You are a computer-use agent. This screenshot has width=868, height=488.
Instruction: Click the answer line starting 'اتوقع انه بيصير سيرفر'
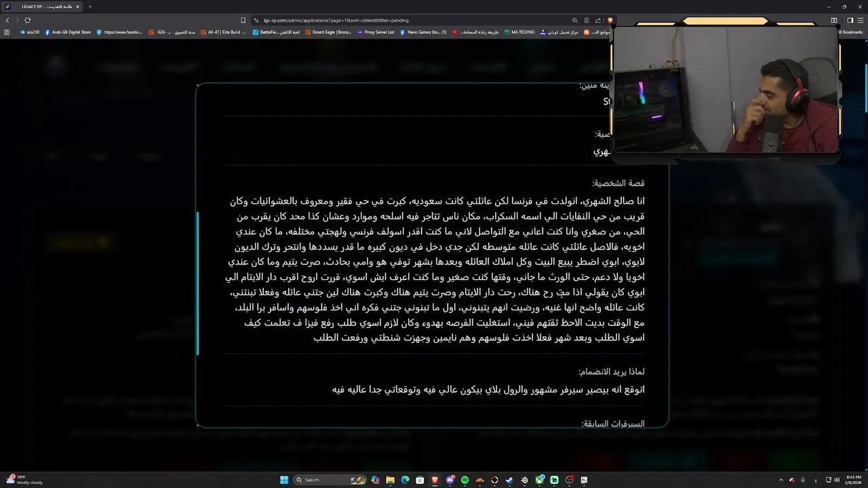tap(488, 390)
